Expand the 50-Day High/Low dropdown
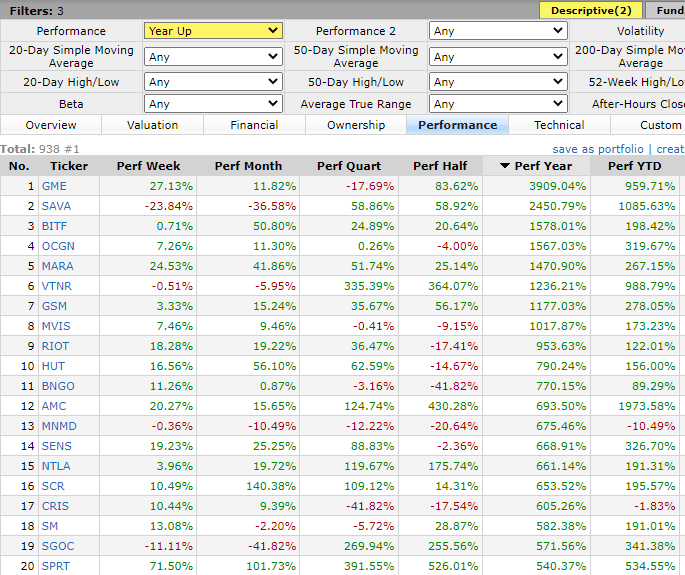This screenshot has width=685, height=575. [x=498, y=82]
